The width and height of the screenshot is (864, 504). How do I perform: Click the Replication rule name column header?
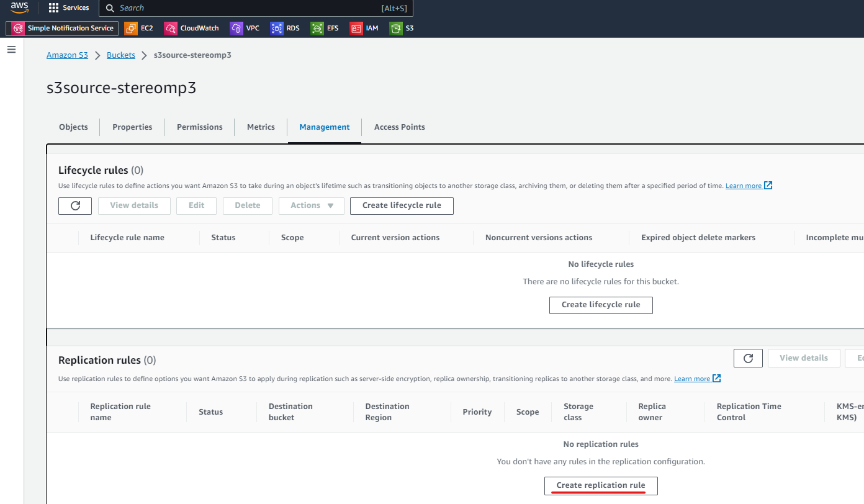click(120, 412)
